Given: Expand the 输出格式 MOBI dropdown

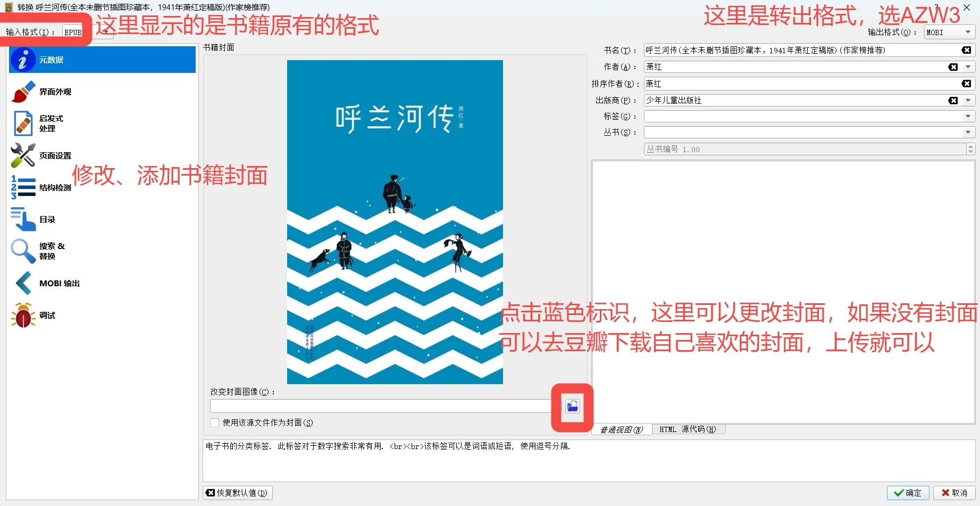Looking at the screenshot, I should [x=950, y=32].
